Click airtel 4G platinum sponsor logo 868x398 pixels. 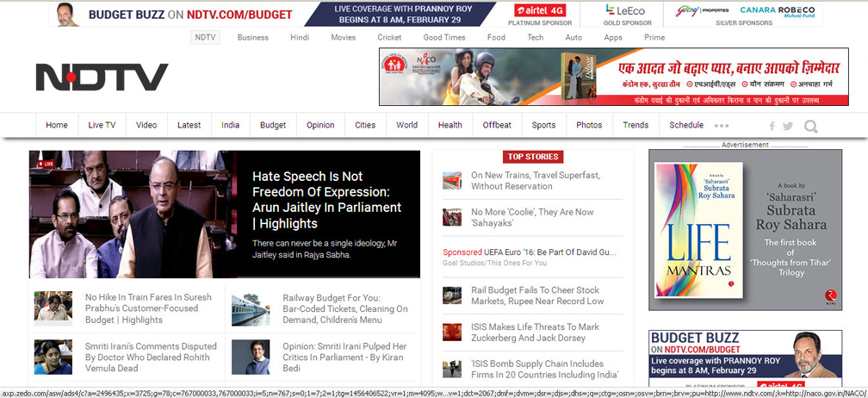pyautogui.click(x=539, y=10)
